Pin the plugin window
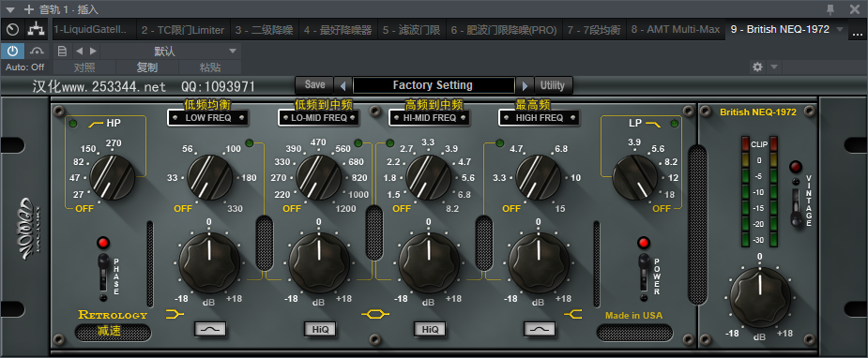Viewport: 868px width, 358px height. point(830,8)
